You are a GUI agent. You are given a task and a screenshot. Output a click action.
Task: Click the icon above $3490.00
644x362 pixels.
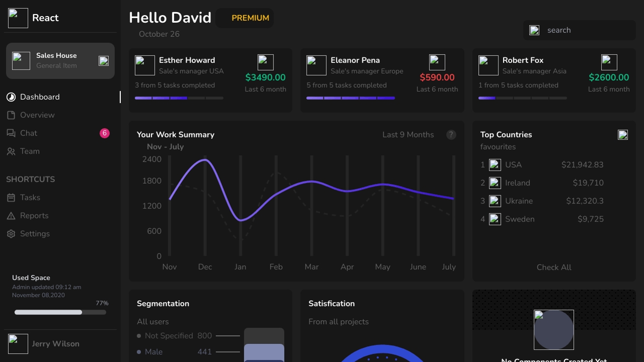click(265, 62)
